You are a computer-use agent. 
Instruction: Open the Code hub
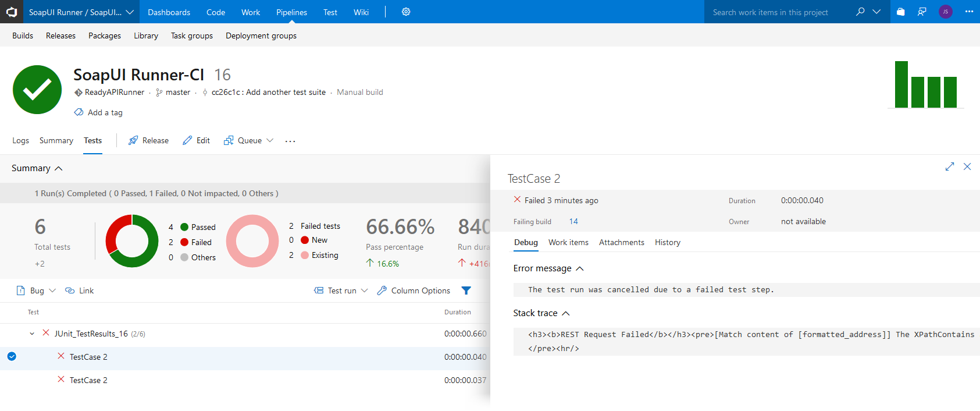point(216,12)
